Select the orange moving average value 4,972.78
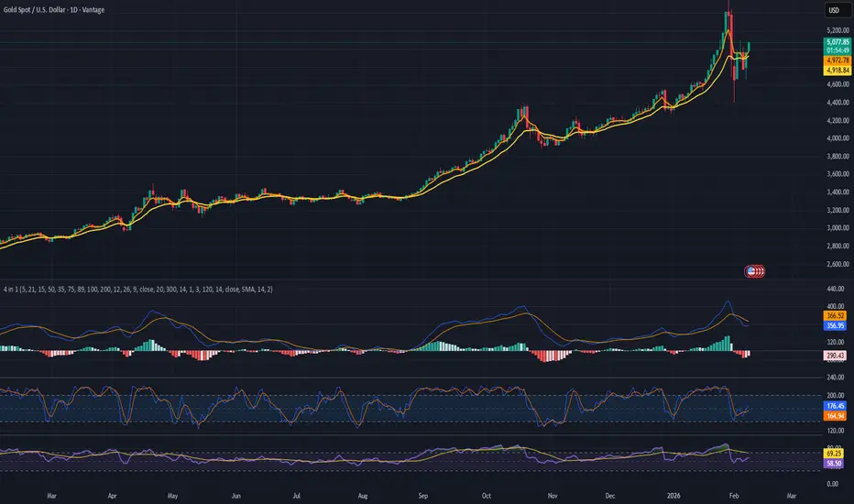 pyautogui.click(x=838, y=60)
